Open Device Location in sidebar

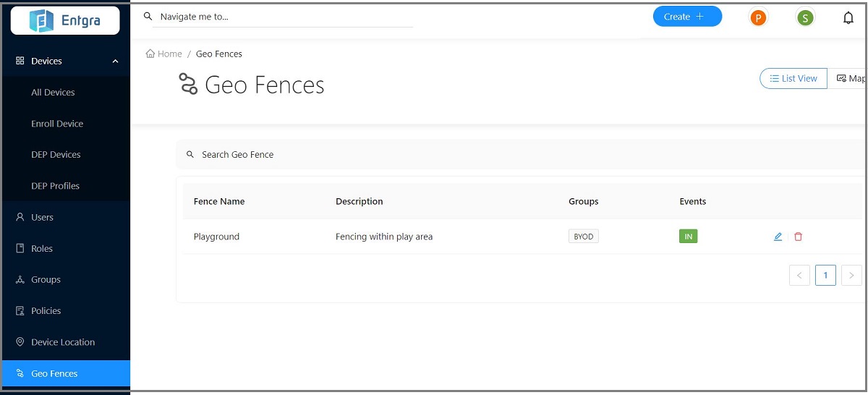pos(62,342)
